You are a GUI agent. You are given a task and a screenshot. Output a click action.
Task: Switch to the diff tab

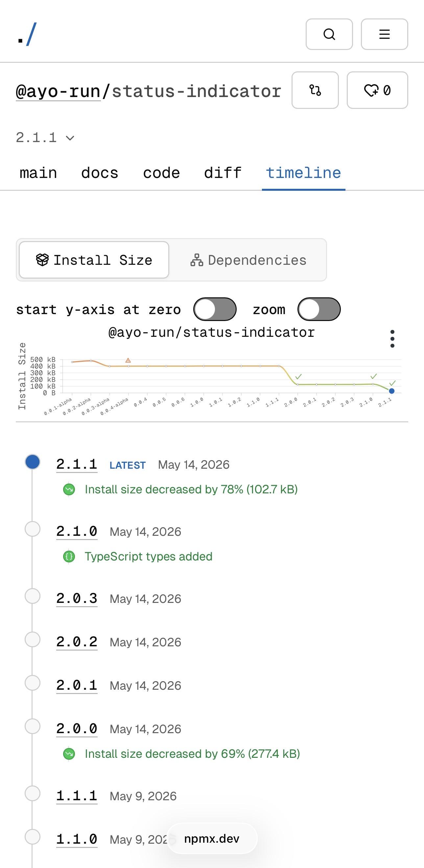tap(223, 173)
